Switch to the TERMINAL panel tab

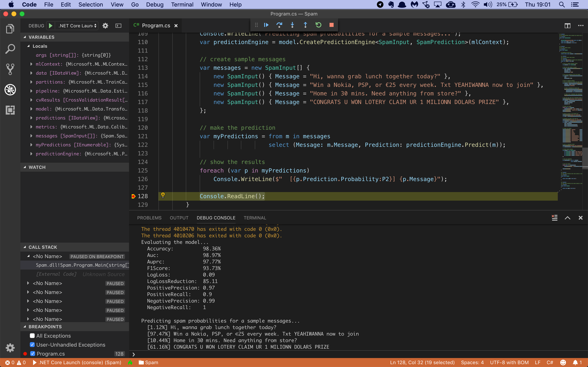click(255, 218)
